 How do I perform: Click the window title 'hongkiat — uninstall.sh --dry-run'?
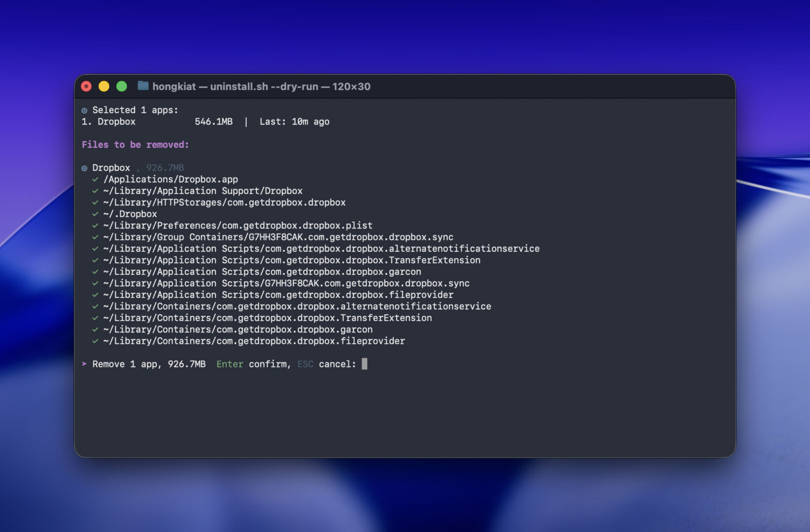261,87
